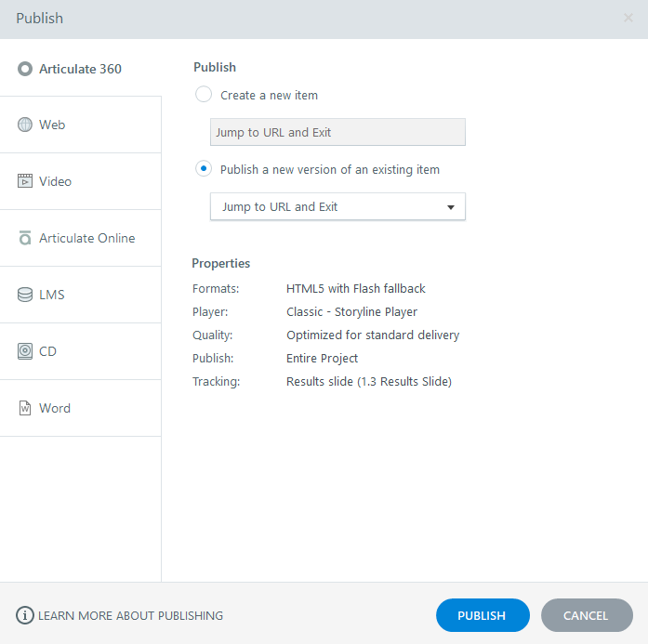Click the LMS database icon
The width and height of the screenshot is (648, 644).
coord(25,295)
